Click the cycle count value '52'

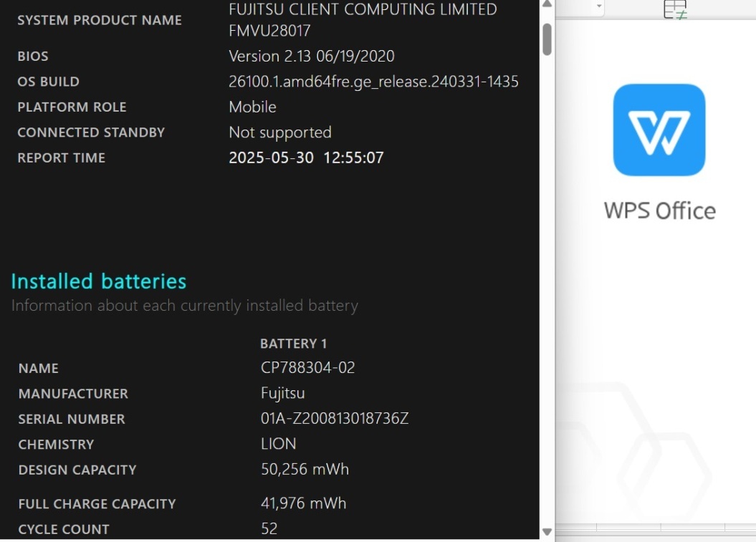269,529
